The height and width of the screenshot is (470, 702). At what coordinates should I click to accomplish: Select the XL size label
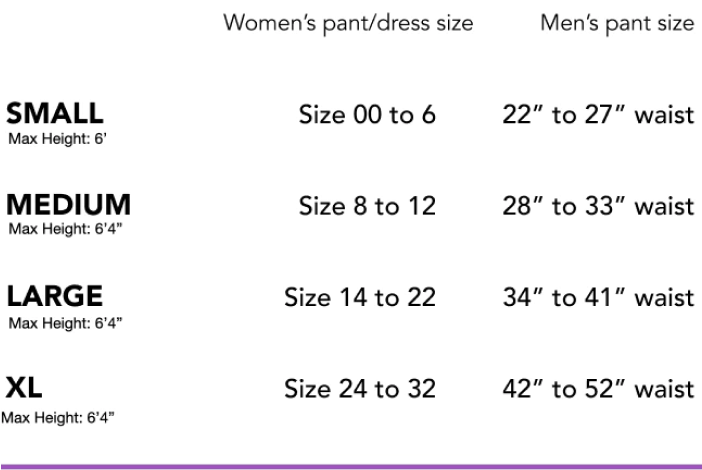[25, 387]
